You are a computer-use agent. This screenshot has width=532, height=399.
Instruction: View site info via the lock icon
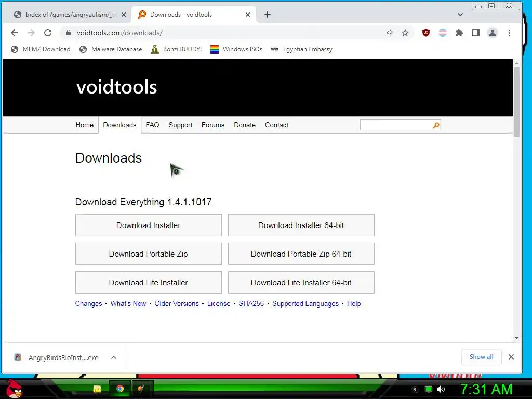(x=69, y=33)
